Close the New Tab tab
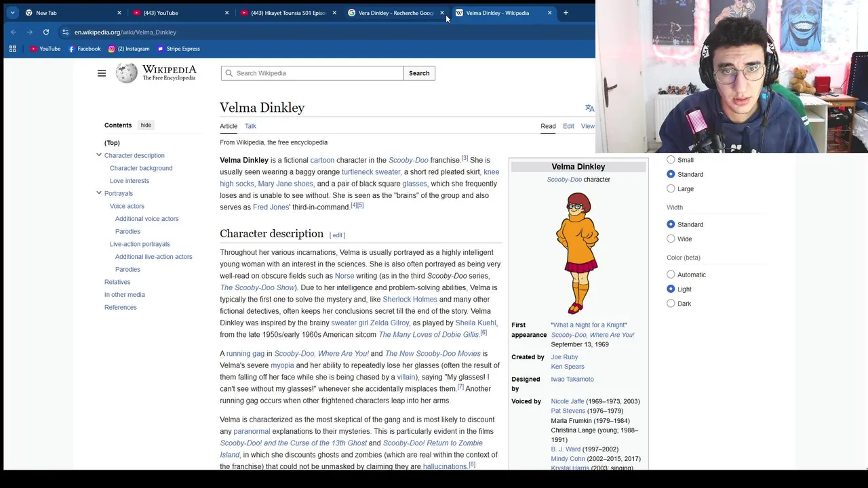 (x=119, y=13)
